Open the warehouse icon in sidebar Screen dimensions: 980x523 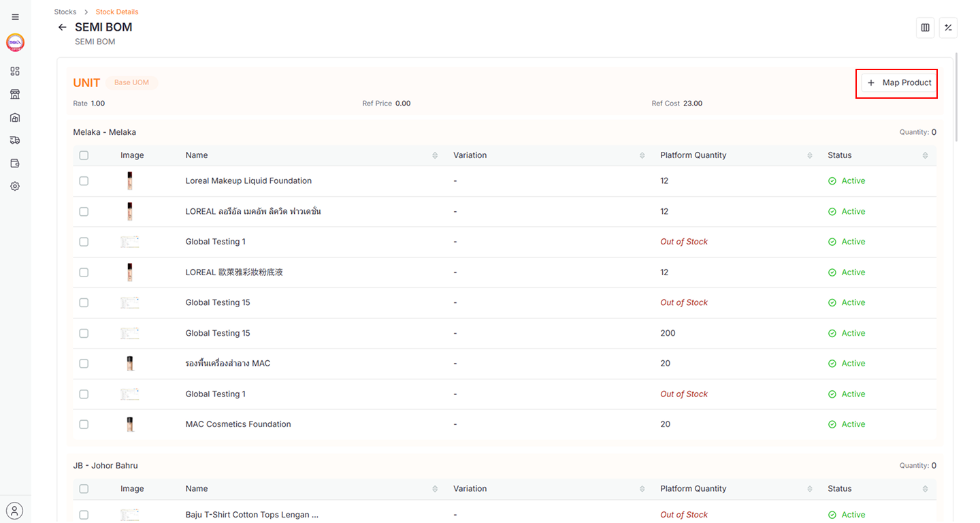tap(15, 117)
